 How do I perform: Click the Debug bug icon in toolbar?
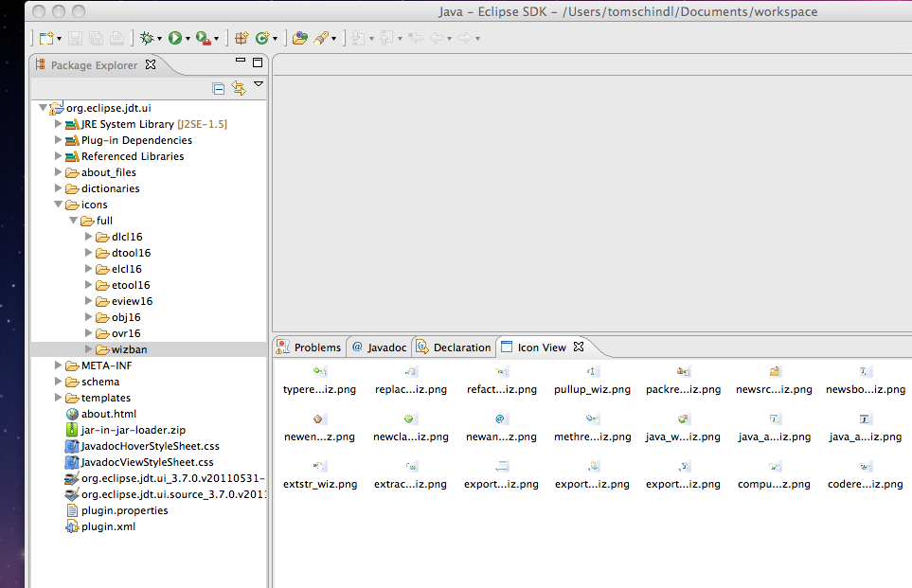[x=146, y=39]
